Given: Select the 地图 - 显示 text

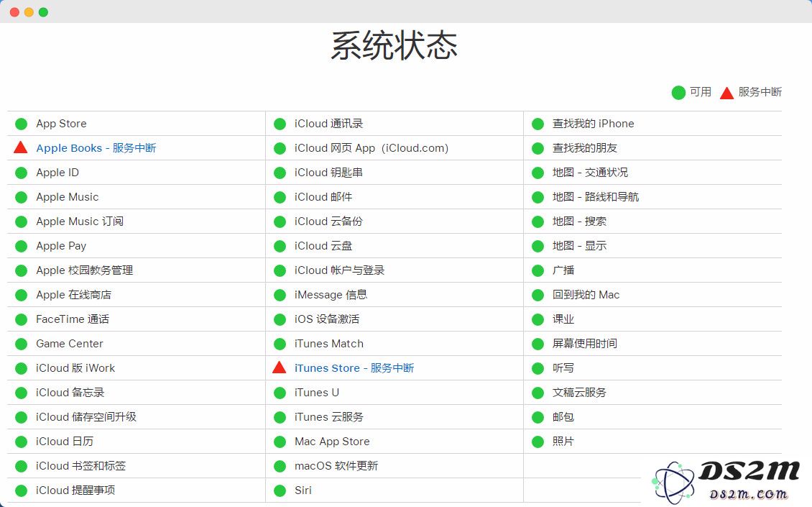Looking at the screenshot, I should coord(579,246).
